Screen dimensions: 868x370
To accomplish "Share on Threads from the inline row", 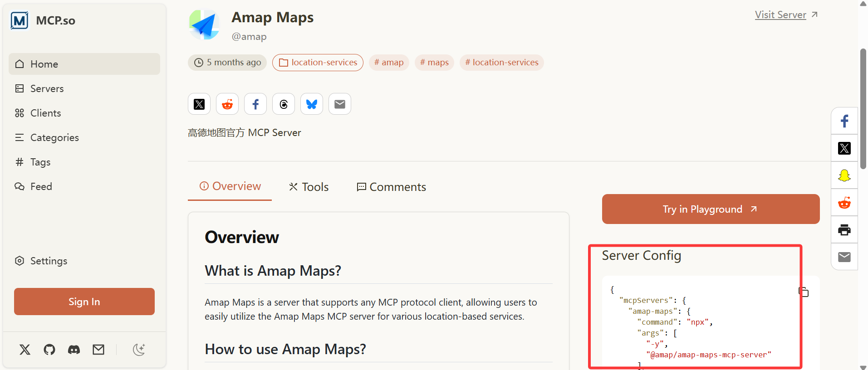I will tap(284, 104).
